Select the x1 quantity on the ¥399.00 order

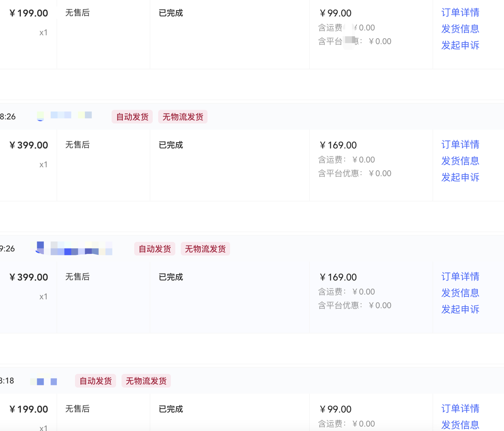tap(43, 165)
